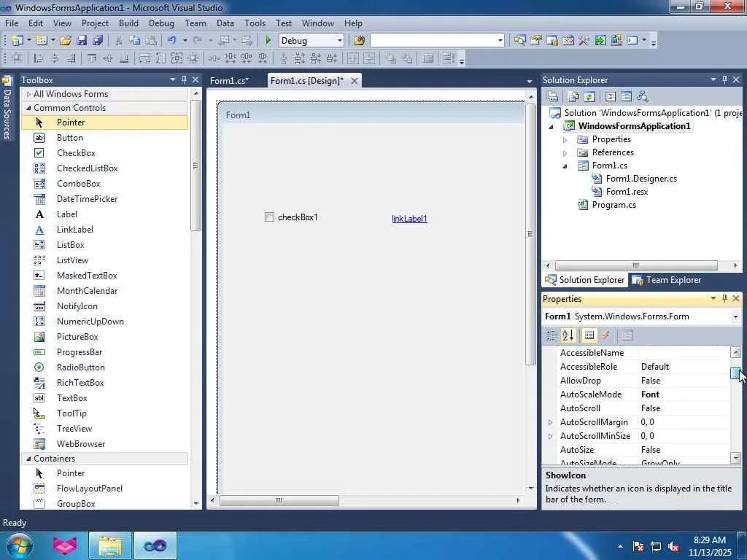Switch to the Form1.cs* code tab
Image resolution: width=747 pixels, height=560 pixels.
click(229, 81)
